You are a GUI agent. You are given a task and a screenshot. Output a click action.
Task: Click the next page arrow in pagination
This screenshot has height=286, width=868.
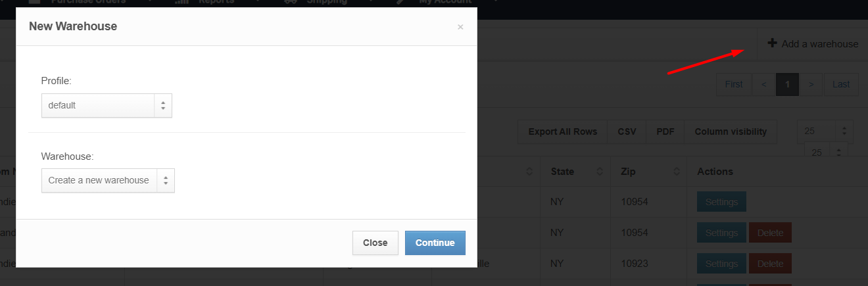click(x=811, y=84)
